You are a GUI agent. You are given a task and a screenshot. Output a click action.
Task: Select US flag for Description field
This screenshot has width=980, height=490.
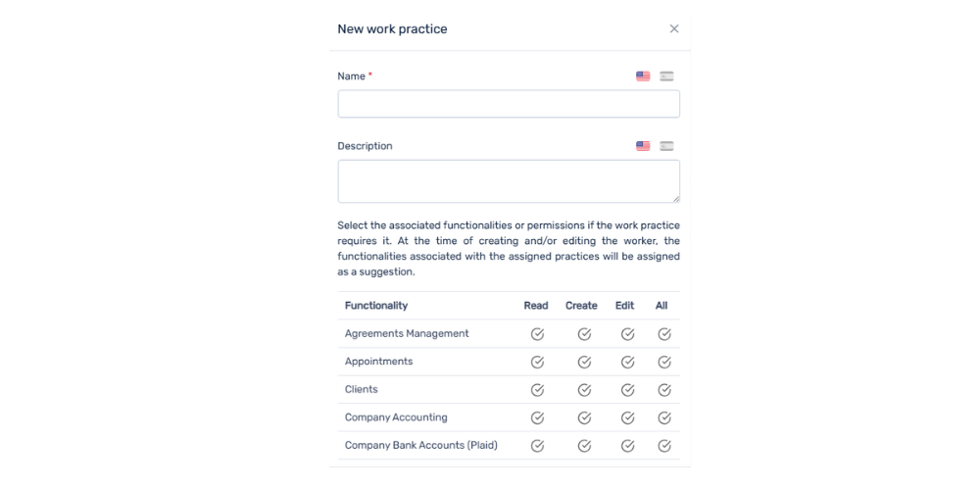(x=643, y=146)
